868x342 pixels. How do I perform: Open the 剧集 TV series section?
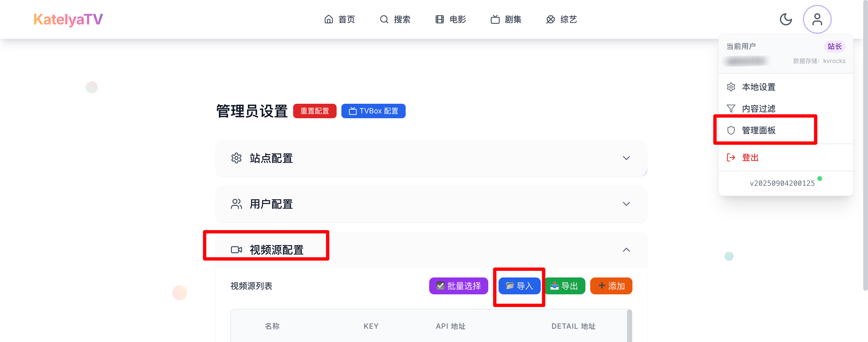[506, 20]
